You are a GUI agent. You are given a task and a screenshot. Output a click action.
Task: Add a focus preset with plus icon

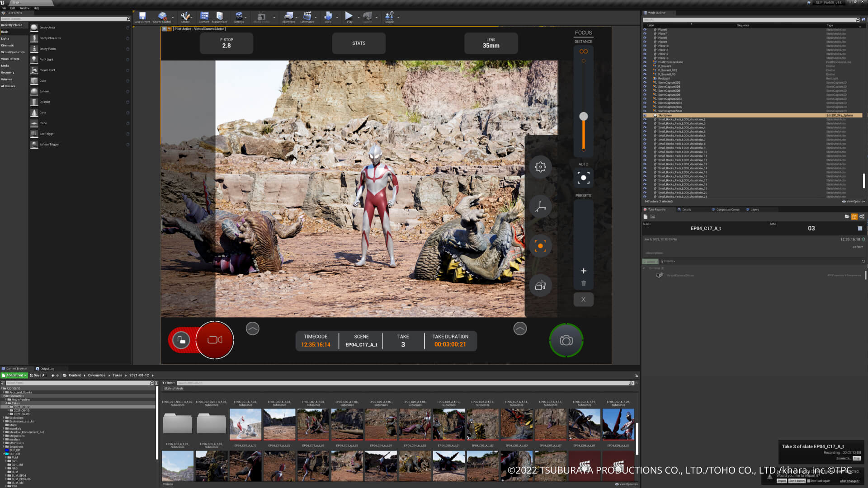pyautogui.click(x=584, y=271)
